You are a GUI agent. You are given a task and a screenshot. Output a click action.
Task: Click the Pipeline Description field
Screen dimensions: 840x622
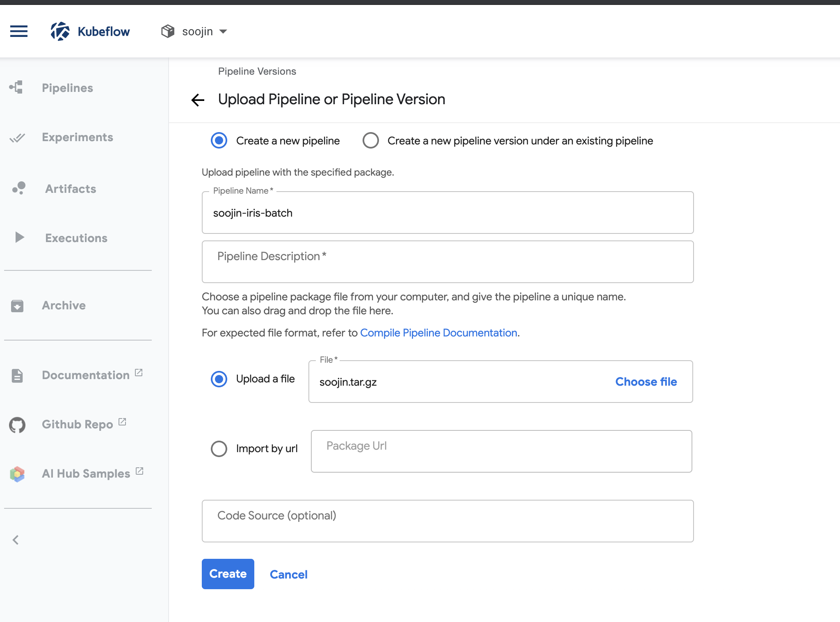447,262
